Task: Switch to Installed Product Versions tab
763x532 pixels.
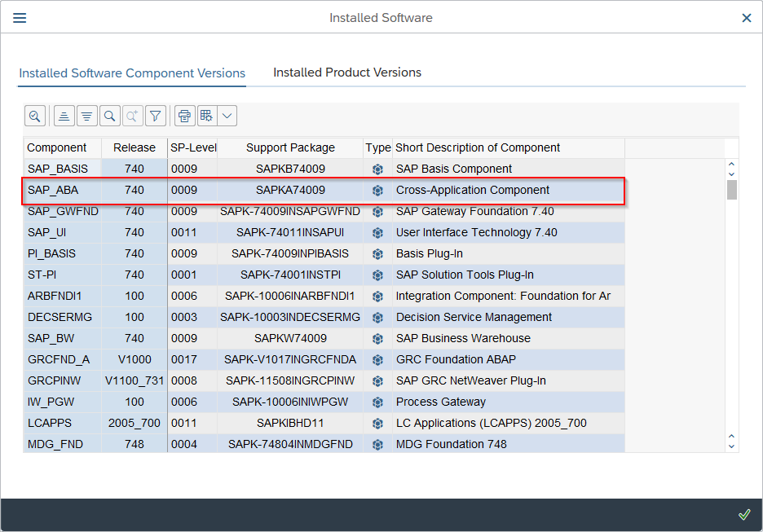Action: coord(347,73)
